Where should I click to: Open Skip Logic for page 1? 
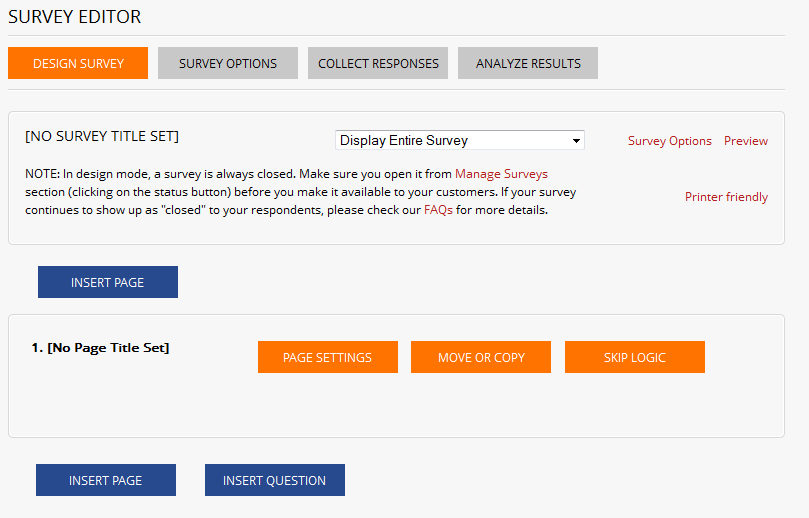click(x=635, y=357)
